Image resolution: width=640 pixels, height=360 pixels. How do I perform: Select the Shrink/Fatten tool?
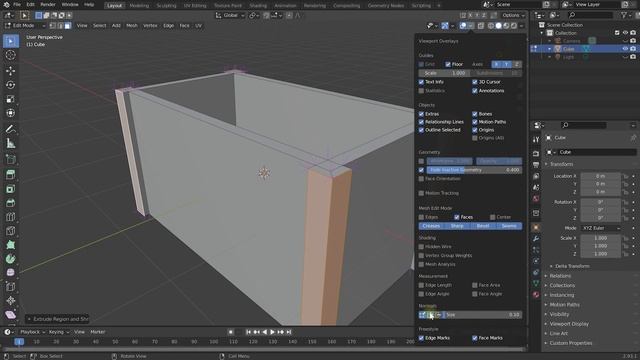pyautogui.click(x=11, y=300)
